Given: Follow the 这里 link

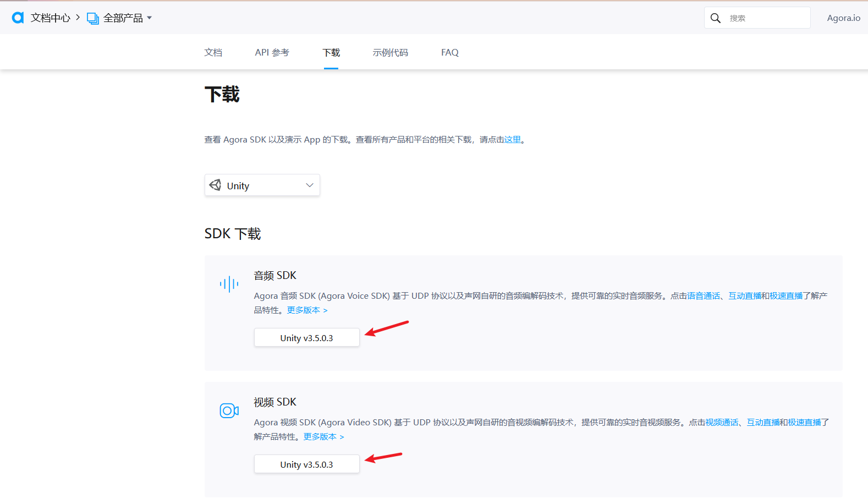Looking at the screenshot, I should [513, 140].
